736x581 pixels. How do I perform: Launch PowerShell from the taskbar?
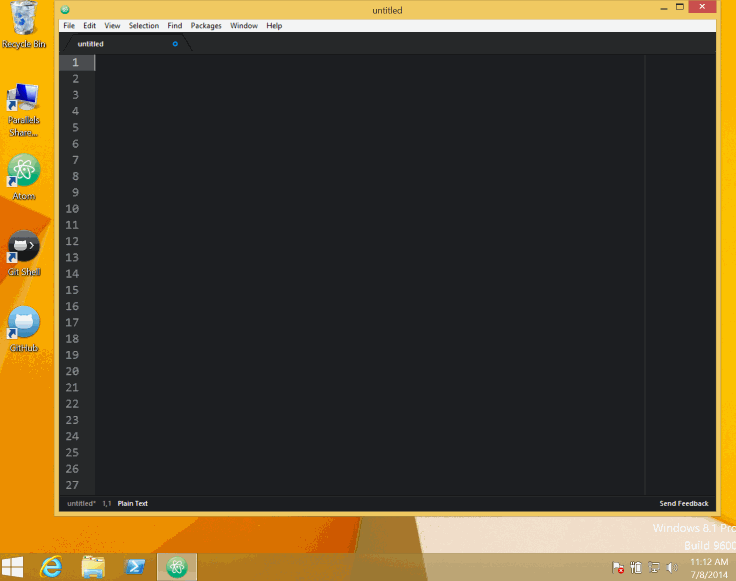(x=135, y=567)
